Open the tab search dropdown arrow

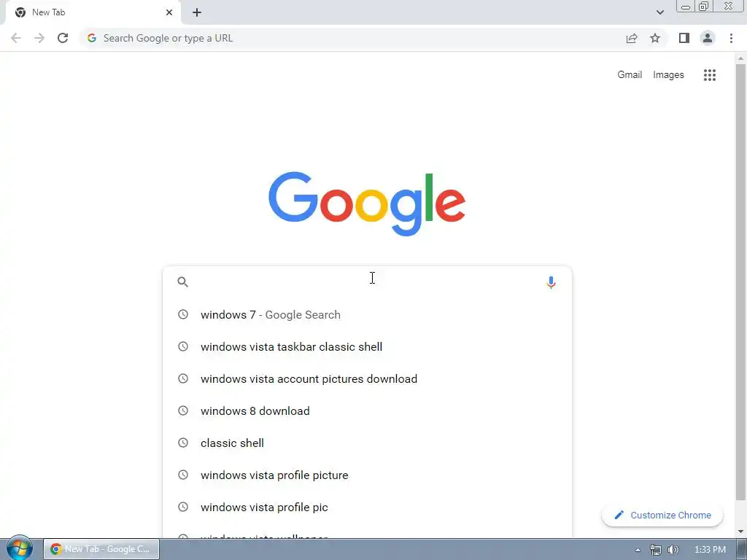click(x=659, y=12)
